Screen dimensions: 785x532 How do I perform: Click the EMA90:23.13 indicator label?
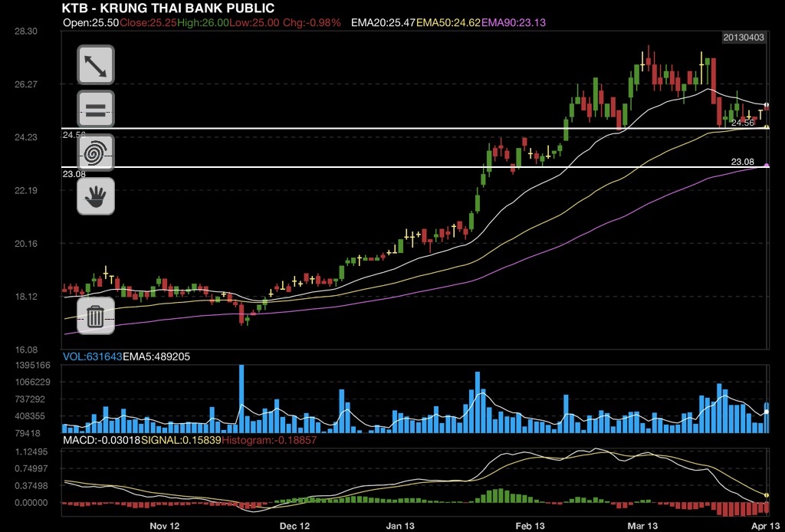pyautogui.click(x=514, y=22)
